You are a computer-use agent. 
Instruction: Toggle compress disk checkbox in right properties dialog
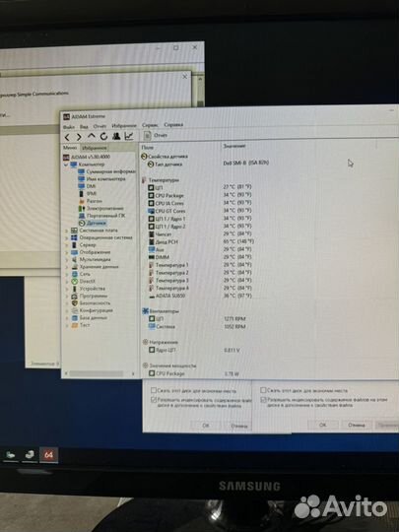pyautogui.click(x=263, y=390)
